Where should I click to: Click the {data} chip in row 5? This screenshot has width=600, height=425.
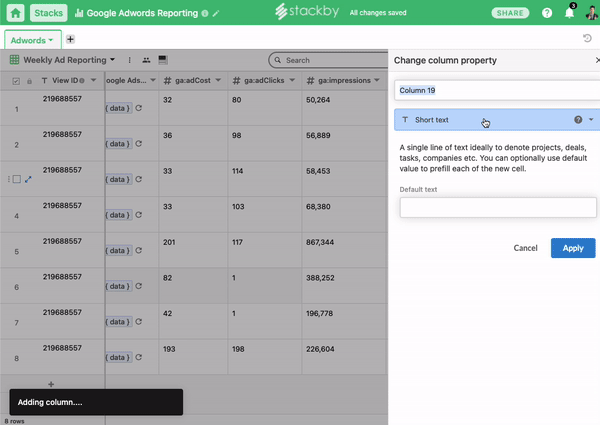(119, 251)
